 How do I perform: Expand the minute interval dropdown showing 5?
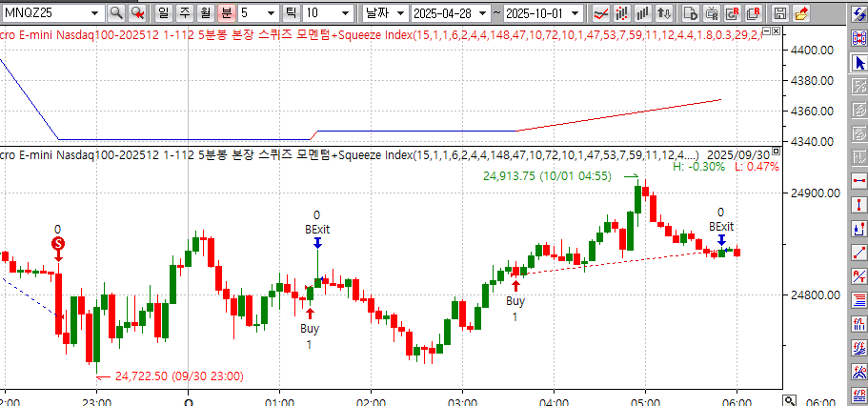tap(273, 13)
